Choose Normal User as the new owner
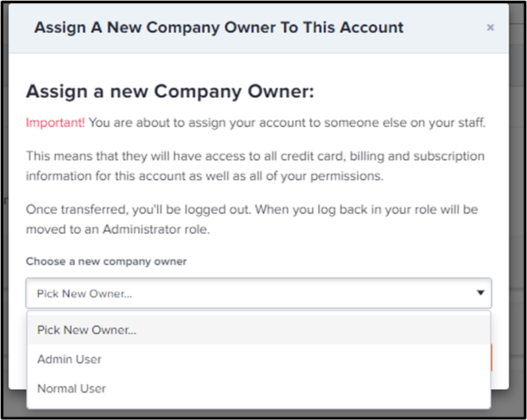The width and height of the screenshot is (527, 420). (x=72, y=389)
